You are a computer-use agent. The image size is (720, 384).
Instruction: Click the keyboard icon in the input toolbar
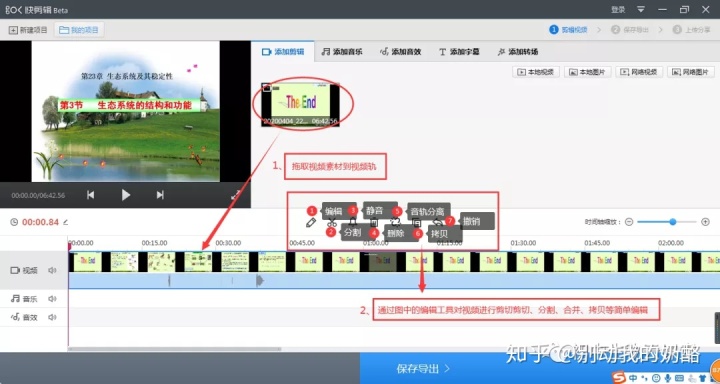pyautogui.click(x=679, y=378)
